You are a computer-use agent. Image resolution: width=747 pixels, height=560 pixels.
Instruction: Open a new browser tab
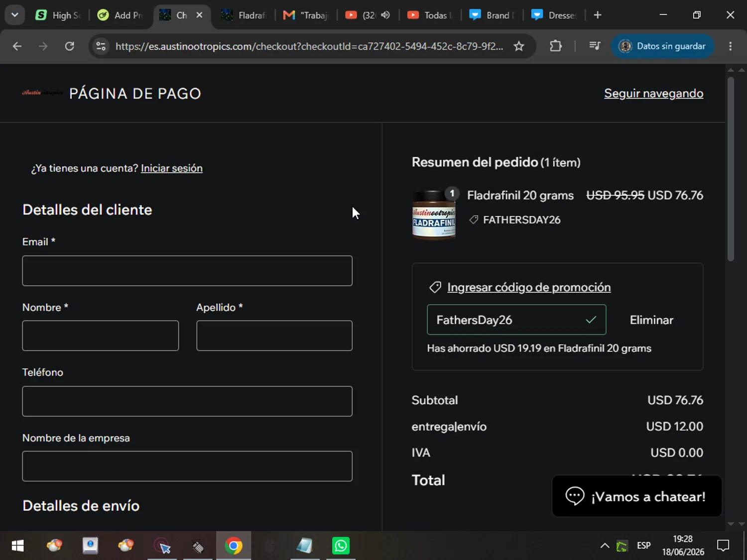(598, 15)
